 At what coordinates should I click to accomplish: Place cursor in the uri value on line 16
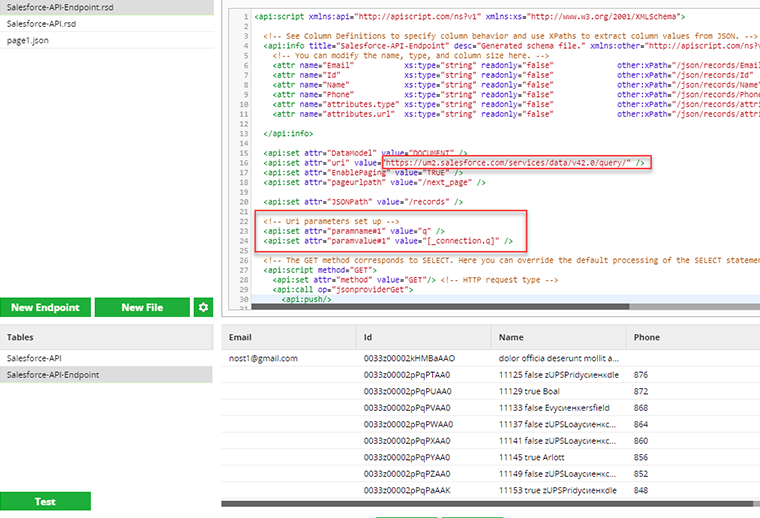tap(508, 163)
